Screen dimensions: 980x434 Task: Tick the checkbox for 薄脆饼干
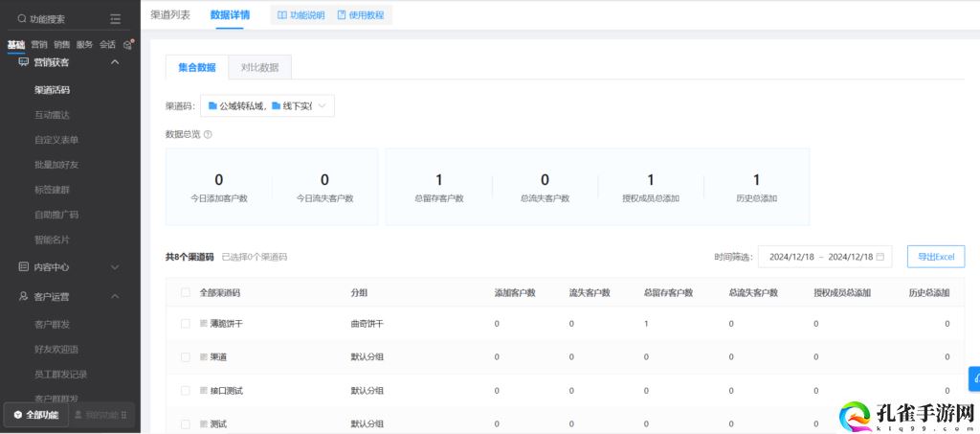click(x=185, y=324)
